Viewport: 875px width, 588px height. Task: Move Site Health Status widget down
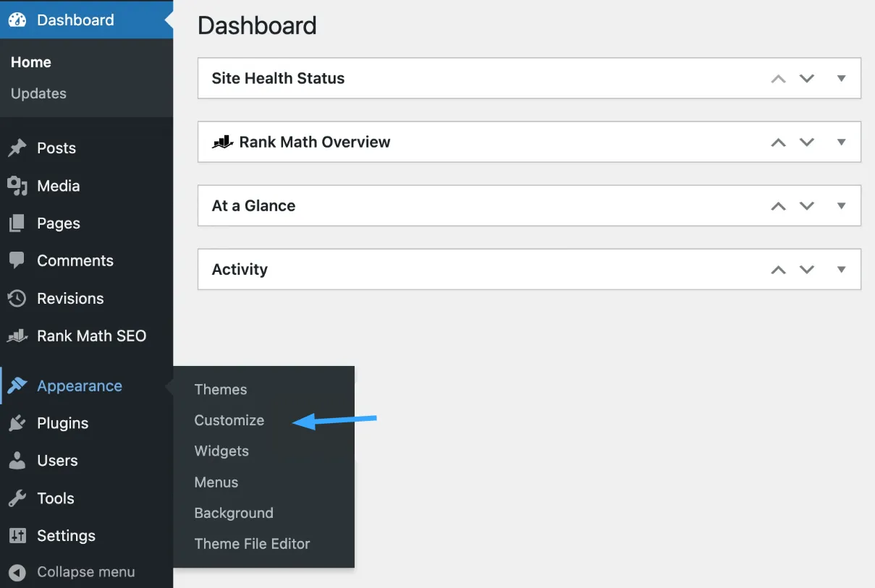coord(807,78)
